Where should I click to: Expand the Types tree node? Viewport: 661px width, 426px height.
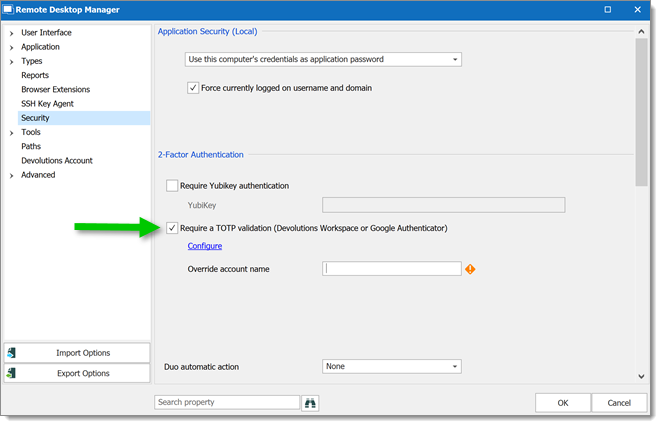(11, 62)
